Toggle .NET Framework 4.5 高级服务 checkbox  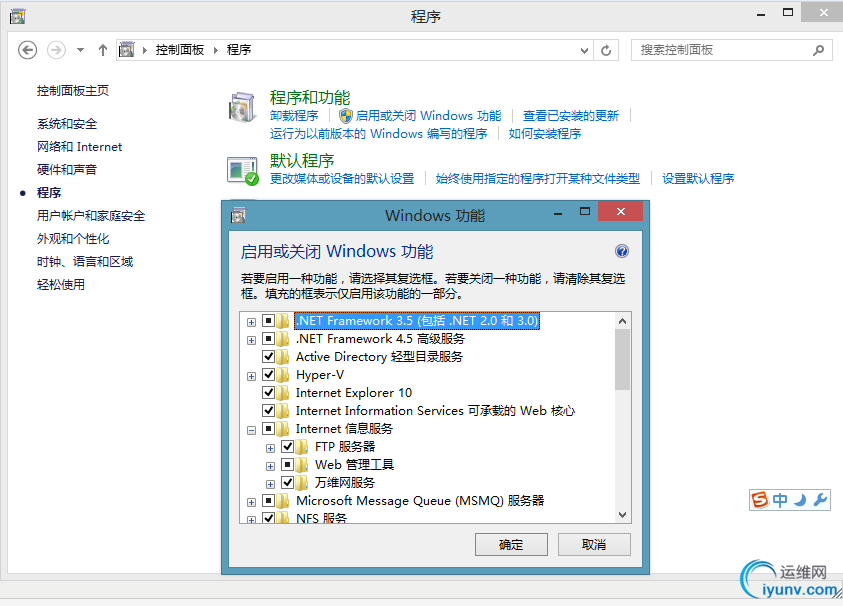tap(268, 339)
